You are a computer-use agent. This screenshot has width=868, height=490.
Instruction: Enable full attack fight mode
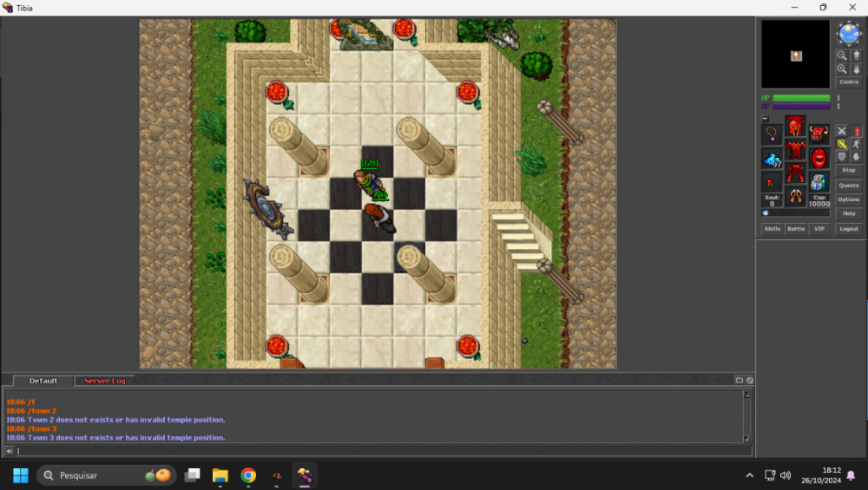coord(841,131)
